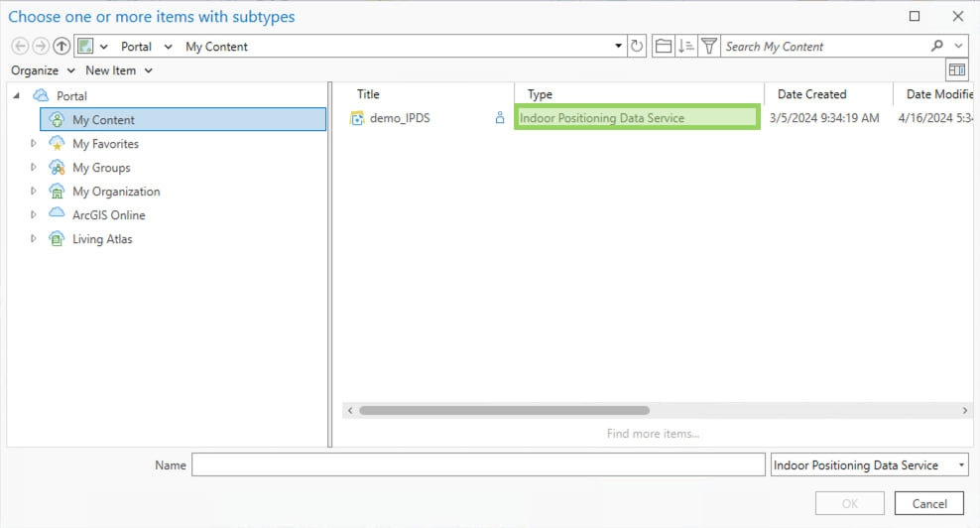The width and height of the screenshot is (980, 528).
Task: Sort by the Date Modified column header
Action: [x=939, y=94]
